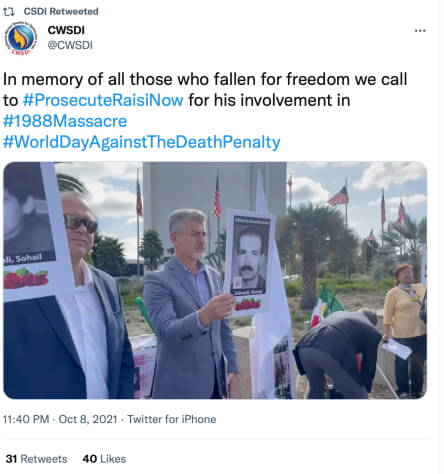This screenshot has width=444, height=474.
Task: Click the held portrait poster in photo
Action: (250, 262)
